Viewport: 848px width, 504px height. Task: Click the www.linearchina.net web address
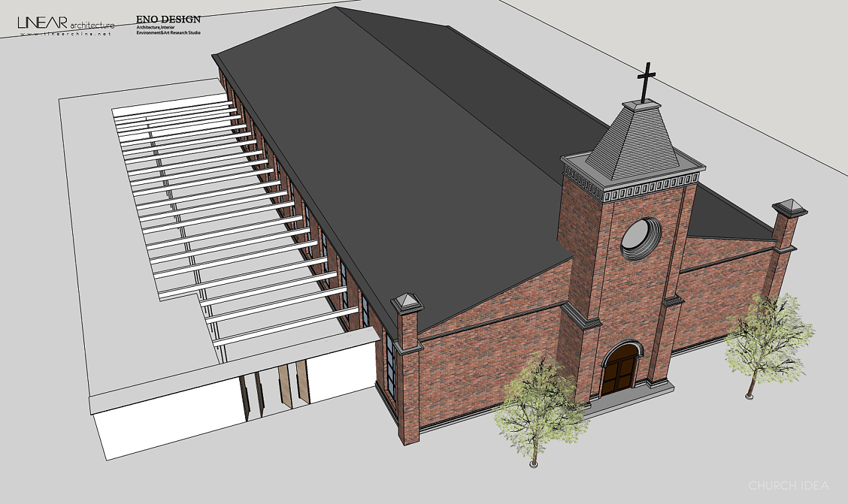pos(66,34)
